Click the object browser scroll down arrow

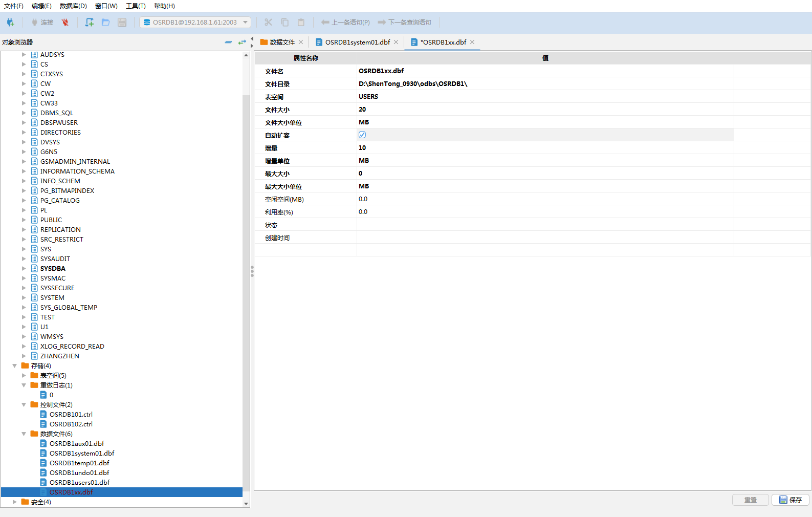coord(246,504)
